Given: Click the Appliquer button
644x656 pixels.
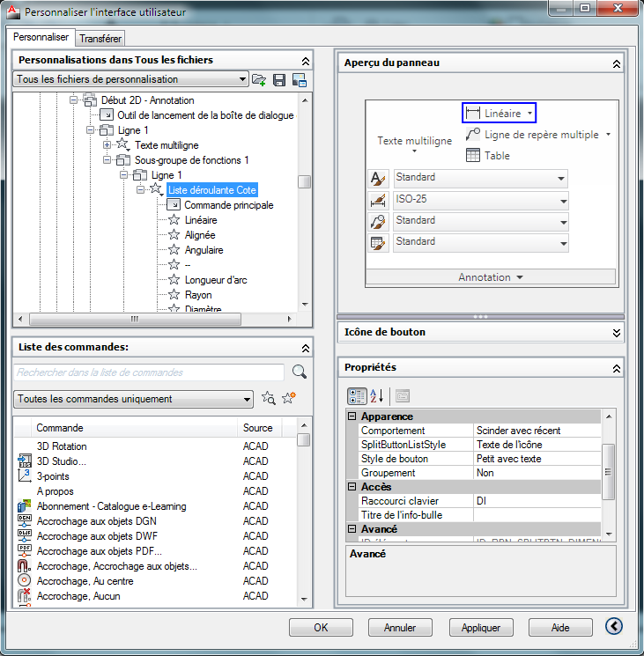Looking at the screenshot, I should pos(481,628).
